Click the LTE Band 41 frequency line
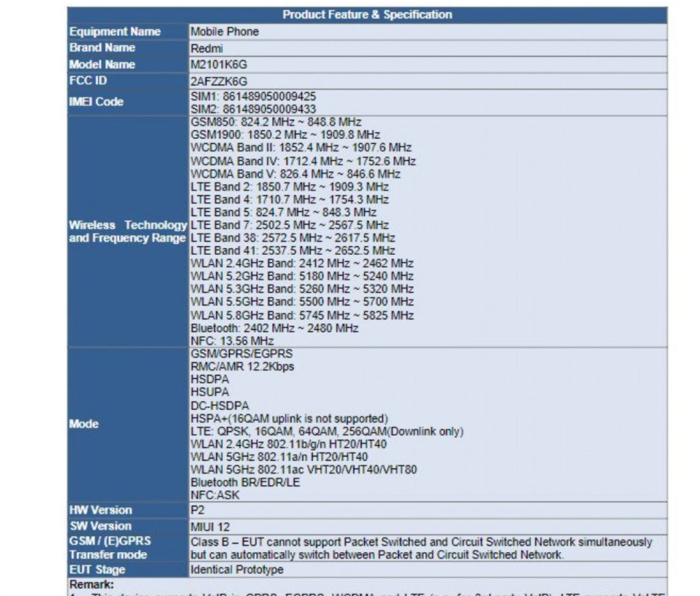 coord(293,251)
